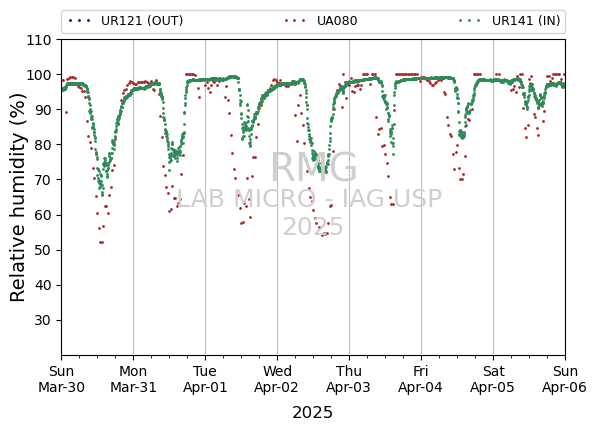
Task: Click the UA080 legend label
Action: pyautogui.click(x=337, y=21)
